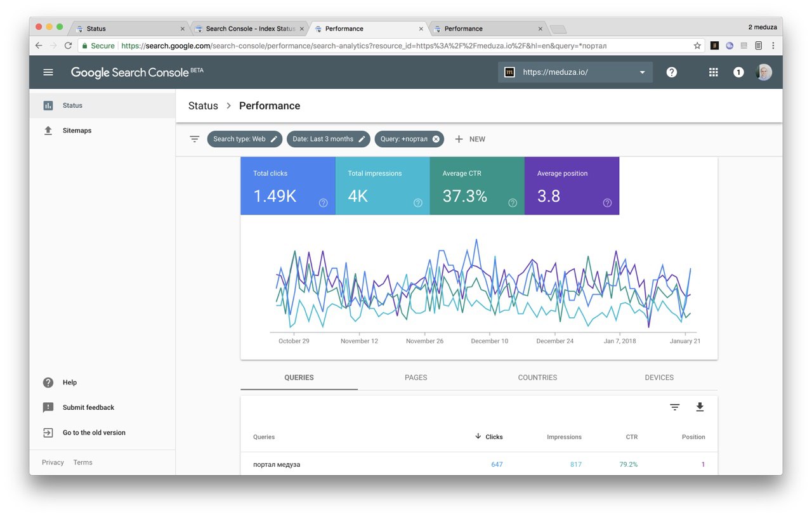
Task: Toggle the Total clicks metric card
Action: pos(288,186)
